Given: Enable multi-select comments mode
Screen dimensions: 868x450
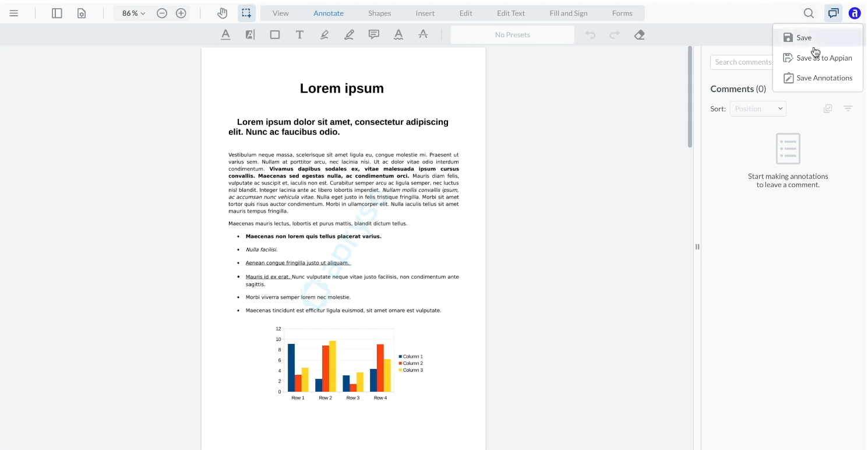Looking at the screenshot, I should [828, 108].
